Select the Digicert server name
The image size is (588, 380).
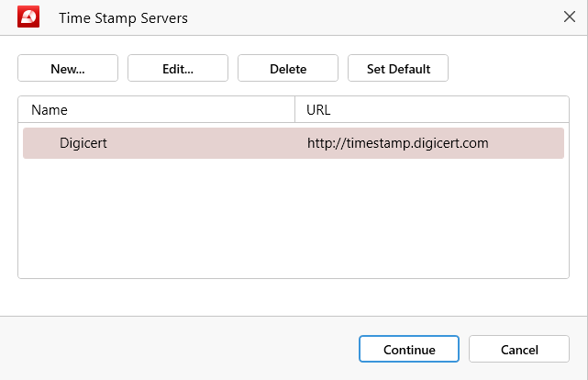[83, 143]
